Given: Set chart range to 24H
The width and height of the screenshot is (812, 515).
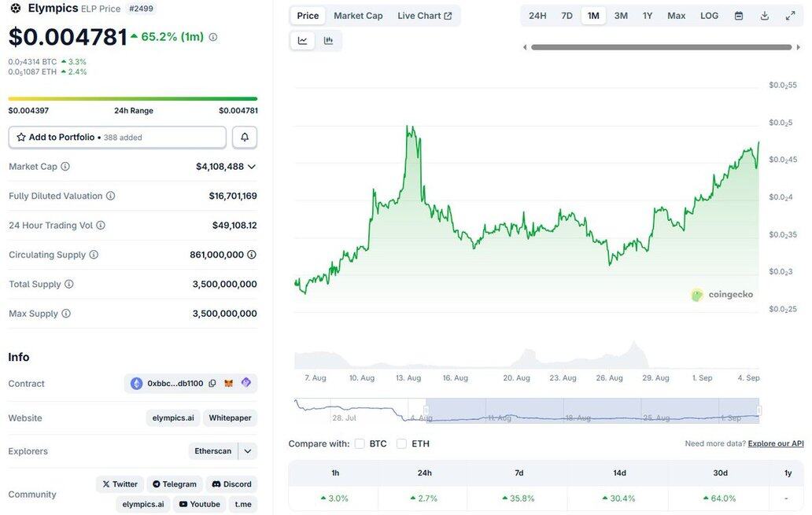Looking at the screenshot, I should (x=537, y=16).
